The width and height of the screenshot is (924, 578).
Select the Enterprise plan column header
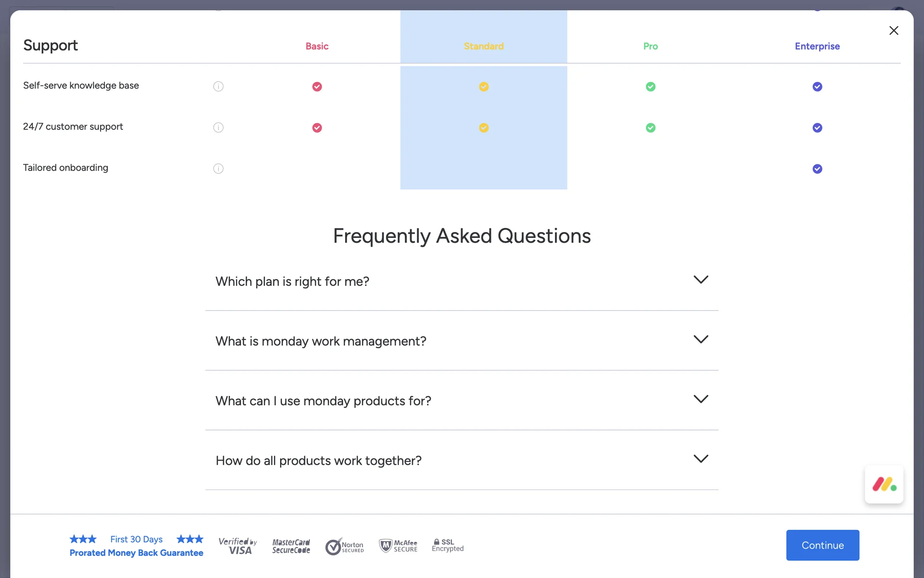pyautogui.click(x=817, y=46)
